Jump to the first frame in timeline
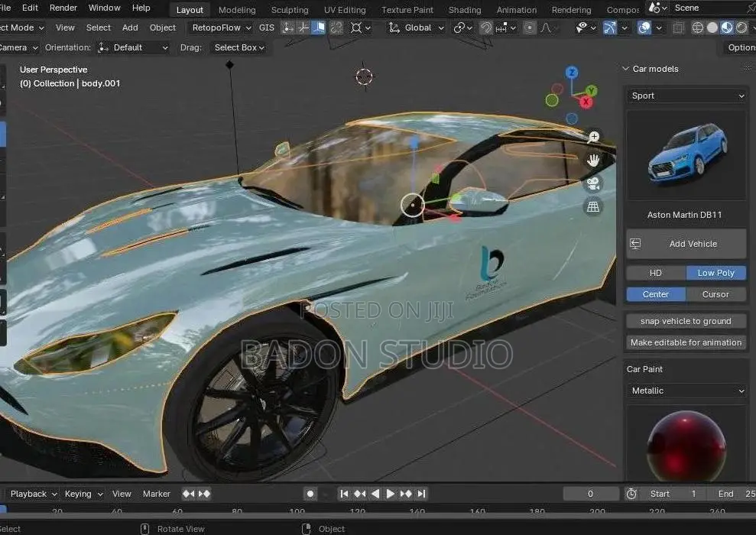The height and width of the screenshot is (535, 756). (x=344, y=494)
